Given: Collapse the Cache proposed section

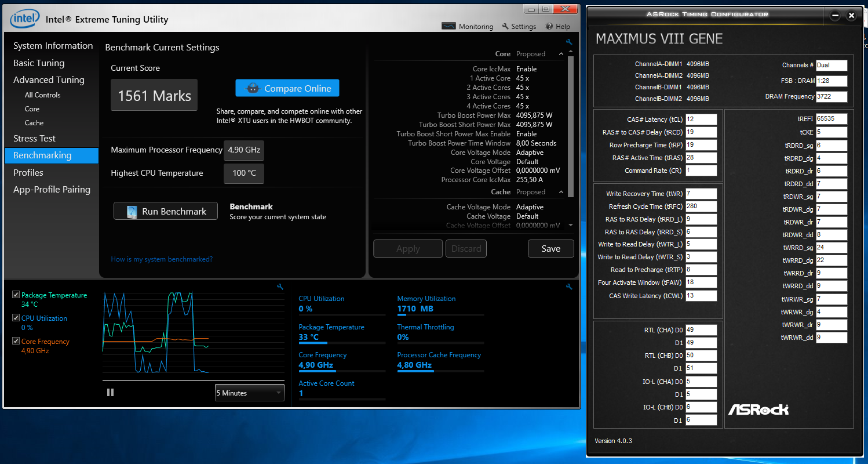Looking at the screenshot, I should pos(561,192).
